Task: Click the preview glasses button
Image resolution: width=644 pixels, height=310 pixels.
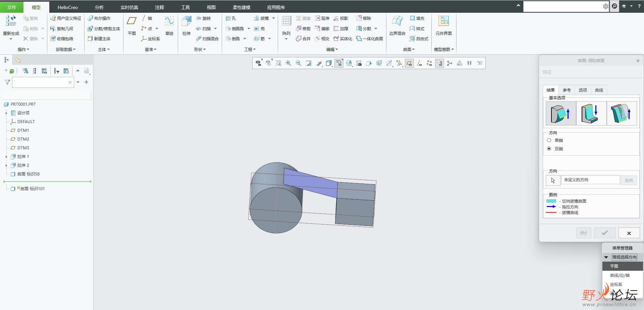Action: point(584,233)
